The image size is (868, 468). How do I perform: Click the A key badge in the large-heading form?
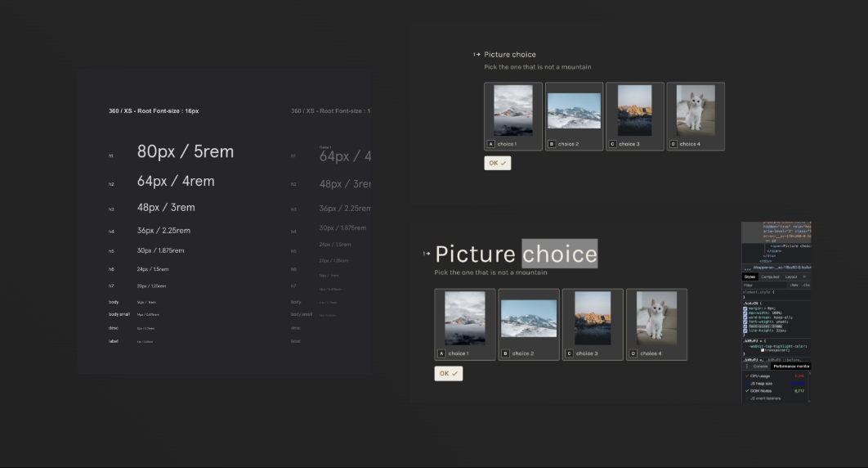(x=442, y=353)
